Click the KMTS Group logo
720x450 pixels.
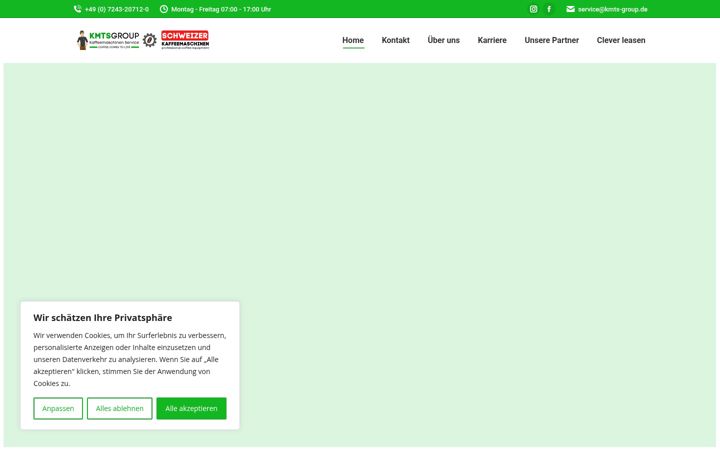[108, 40]
